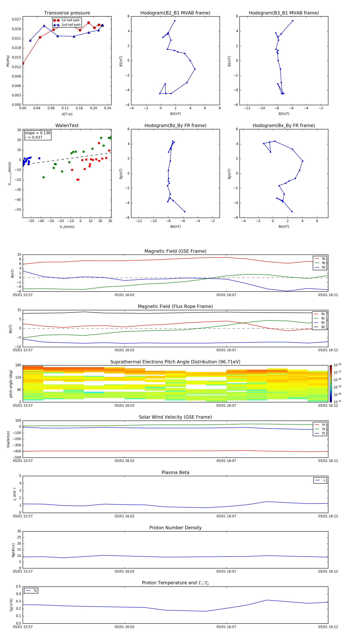Click the 'Proton Temperature and Te/Tp' title
The image size is (351, 644).
(x=175, y=583)
